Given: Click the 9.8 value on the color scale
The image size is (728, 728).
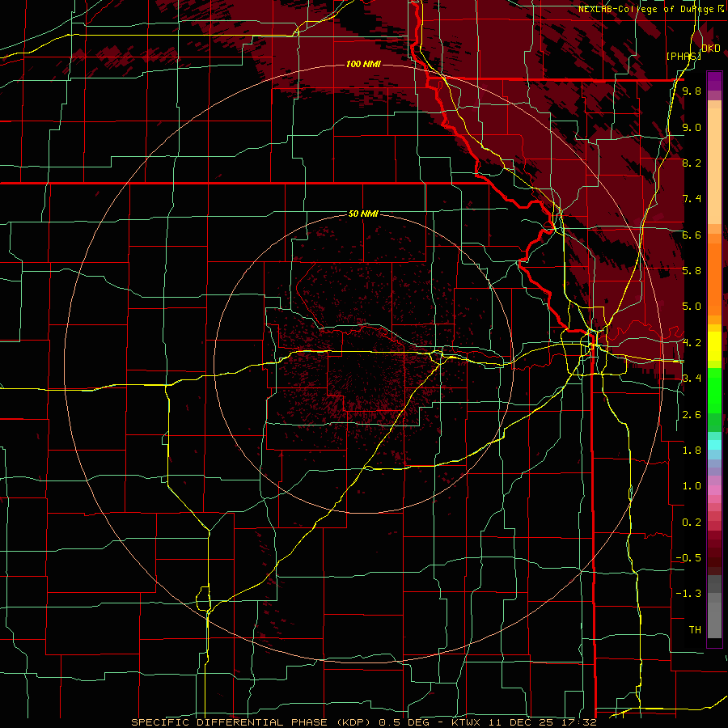Looking at the screenshot, I should [692, 91].
